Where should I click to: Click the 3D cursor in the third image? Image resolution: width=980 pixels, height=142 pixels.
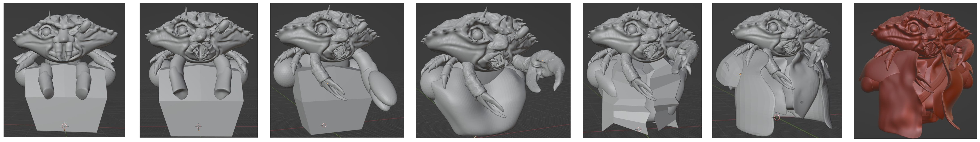coord(324,125)
